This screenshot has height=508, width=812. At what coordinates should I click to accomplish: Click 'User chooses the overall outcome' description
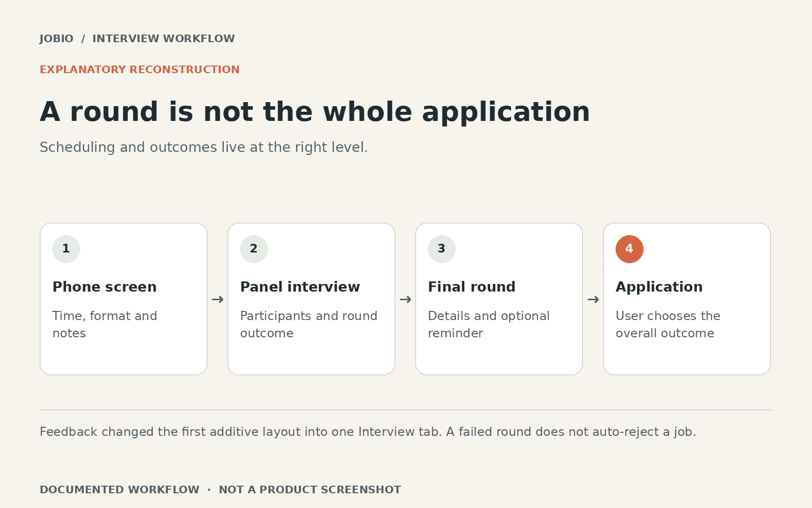click(x=668, y=325)
